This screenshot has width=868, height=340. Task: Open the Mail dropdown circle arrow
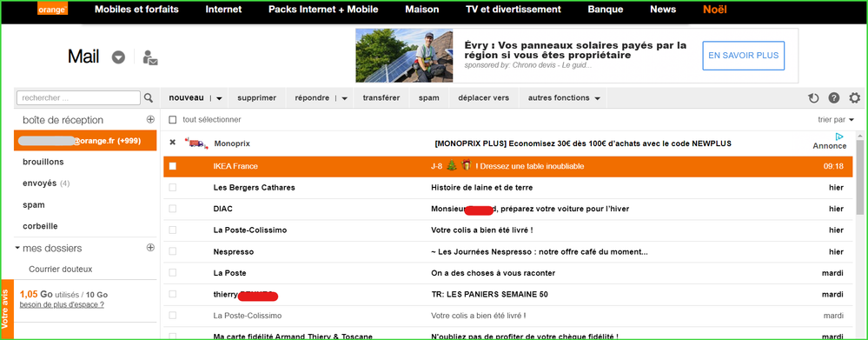(x=118, y=57)
